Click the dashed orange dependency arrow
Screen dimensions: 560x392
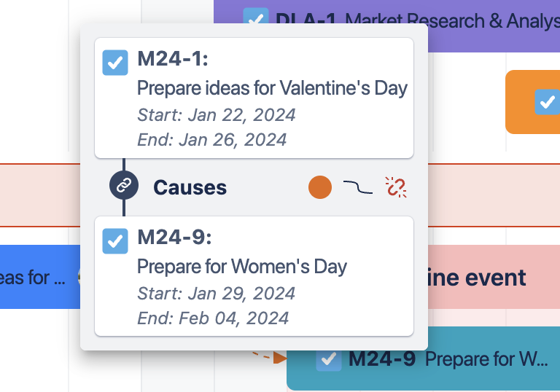click(271, 357)
